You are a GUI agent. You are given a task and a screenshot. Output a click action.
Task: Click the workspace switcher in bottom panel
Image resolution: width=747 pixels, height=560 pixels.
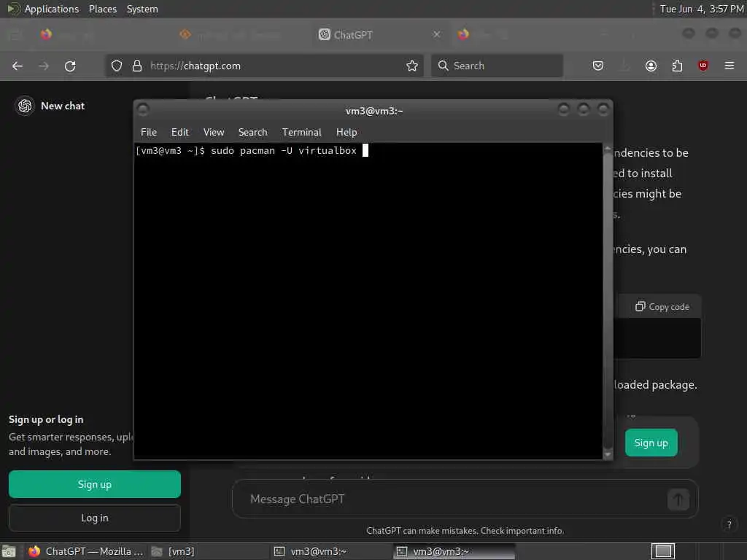point(663,551)
